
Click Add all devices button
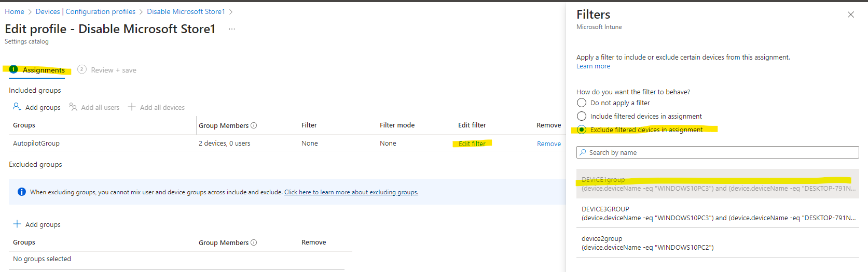pyautogui.click(x=156, y=107)
